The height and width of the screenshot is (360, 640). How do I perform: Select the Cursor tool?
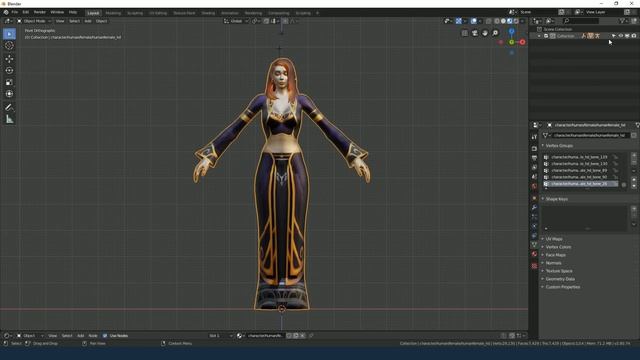[x=9, y=46]
